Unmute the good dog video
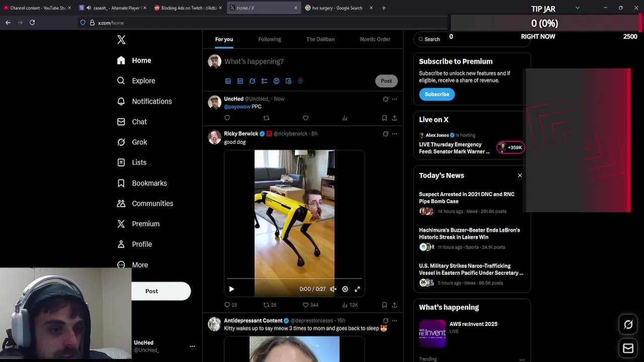 [333, 289]
